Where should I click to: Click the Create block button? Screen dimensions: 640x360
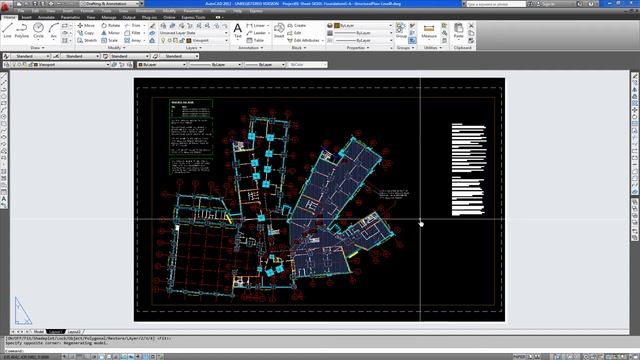click(x=297, y=25)
